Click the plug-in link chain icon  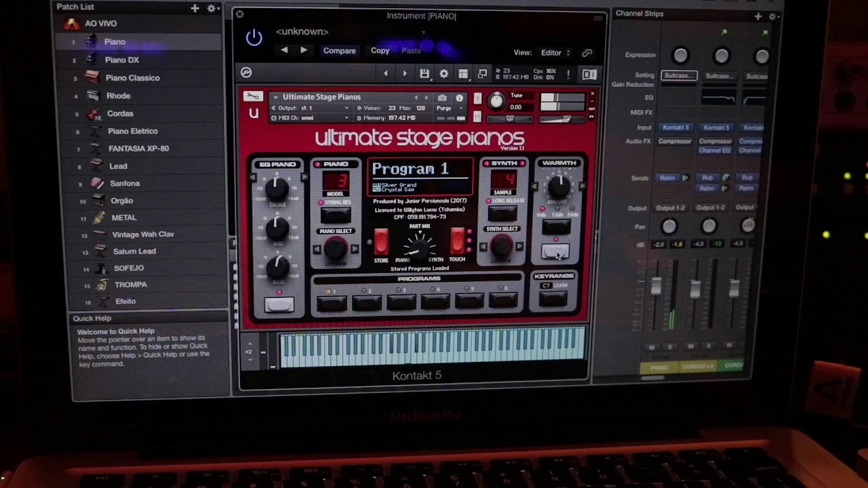pos(587,53)
